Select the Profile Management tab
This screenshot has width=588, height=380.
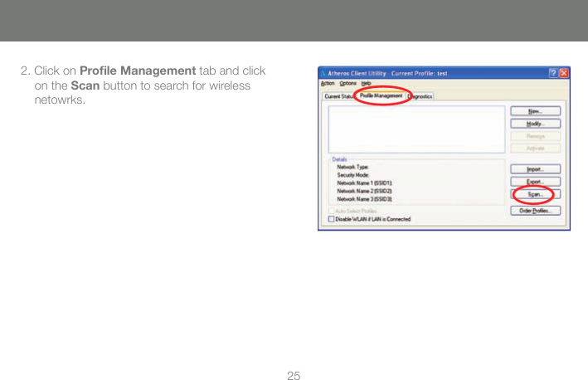pos(381,95)
